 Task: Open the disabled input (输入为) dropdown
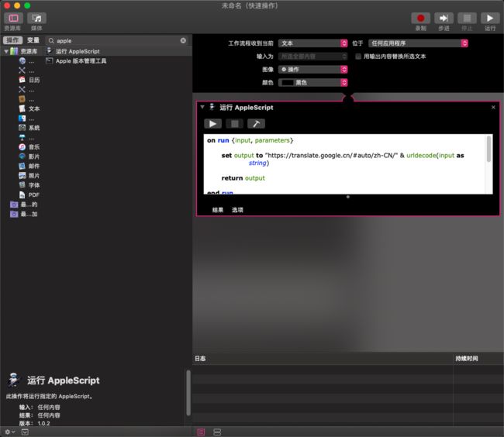(312, 57)
